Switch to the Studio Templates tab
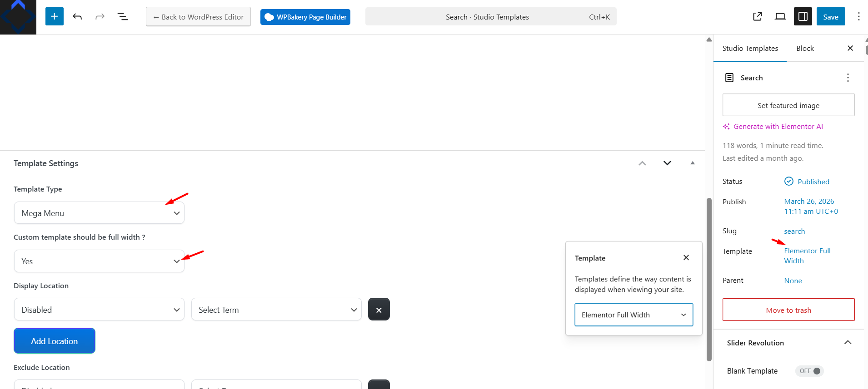Screen dimensions: 868x389 [x=750, y=49]
